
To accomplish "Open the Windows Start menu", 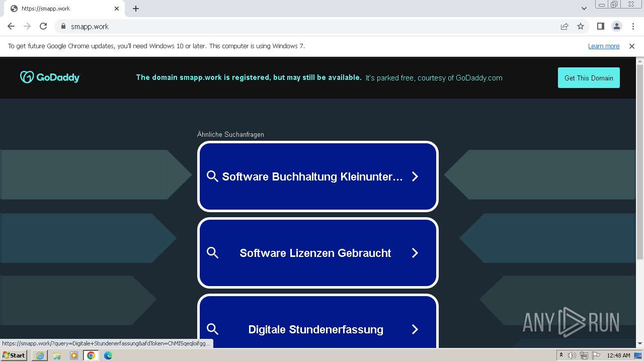I will 14,355.
